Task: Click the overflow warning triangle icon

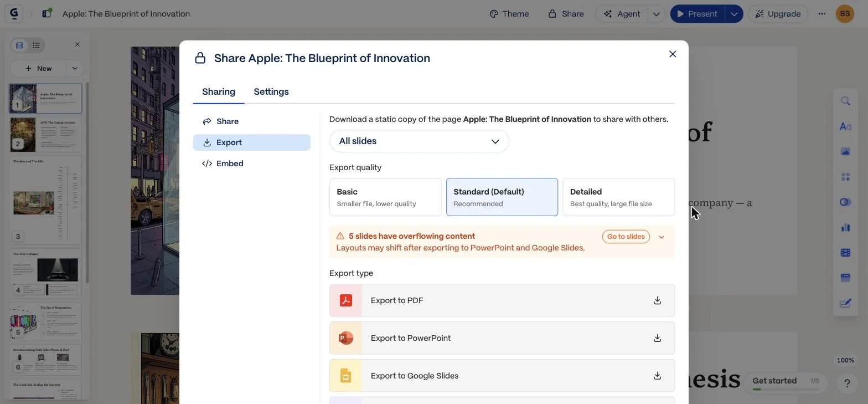Action: tap(340, 236)
